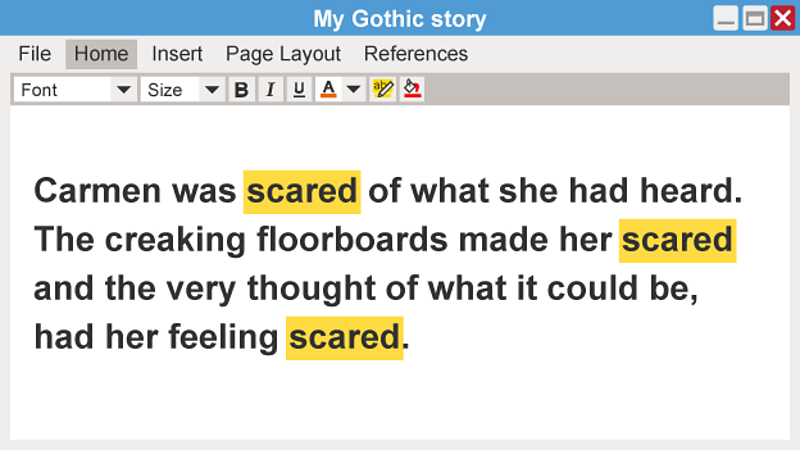Open the References tab
The height and width of the screenshot is (450, 800).
415,54
